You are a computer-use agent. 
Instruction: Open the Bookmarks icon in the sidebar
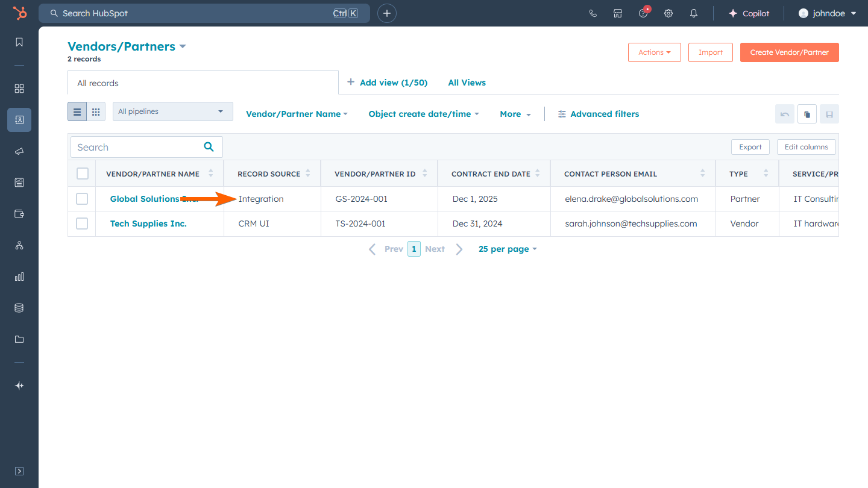19,42
